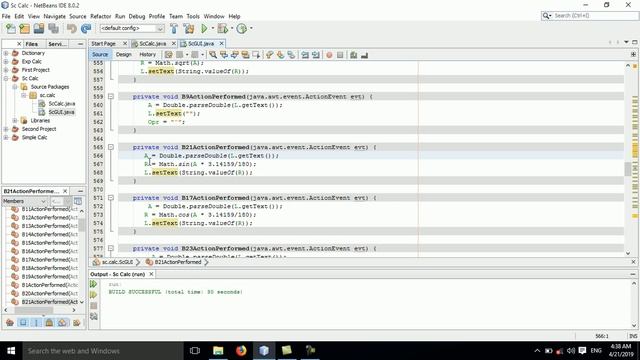
Task: Click the Stop icon in the Output pane
Action: (93, 306)
